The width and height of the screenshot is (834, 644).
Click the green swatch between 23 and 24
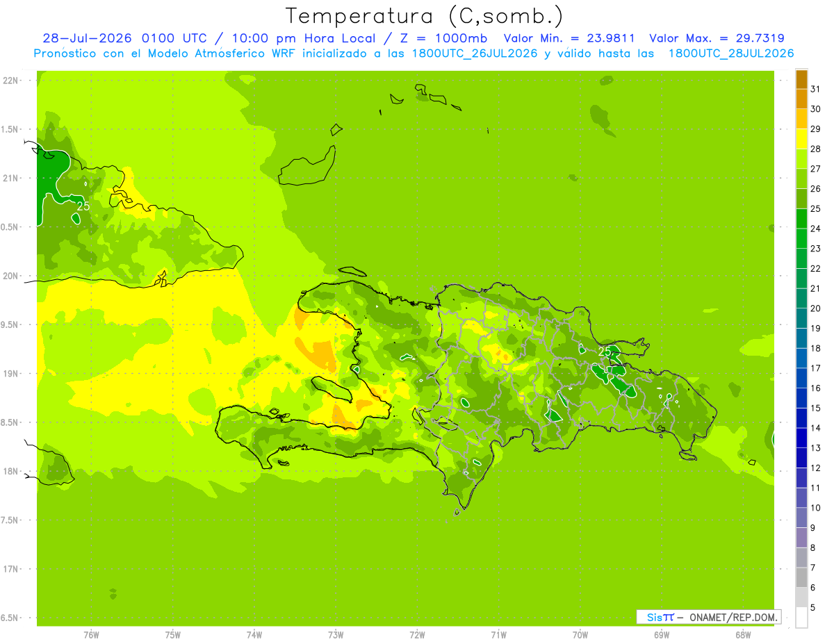coord(801,238)
